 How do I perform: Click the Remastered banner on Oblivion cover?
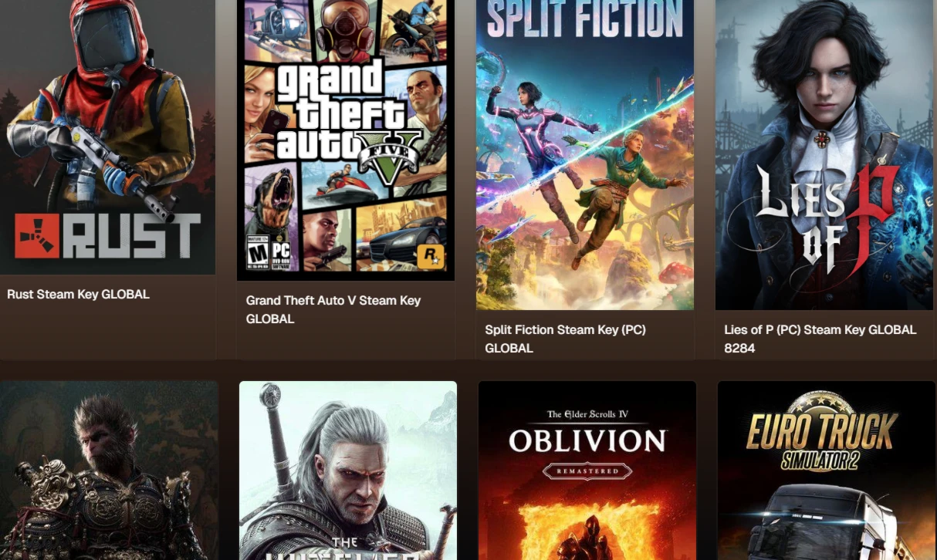(587, 471)
